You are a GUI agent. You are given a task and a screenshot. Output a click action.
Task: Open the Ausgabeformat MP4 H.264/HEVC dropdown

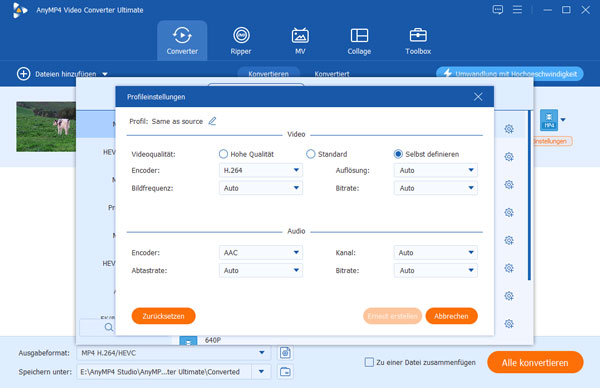(x=174, y=353)
